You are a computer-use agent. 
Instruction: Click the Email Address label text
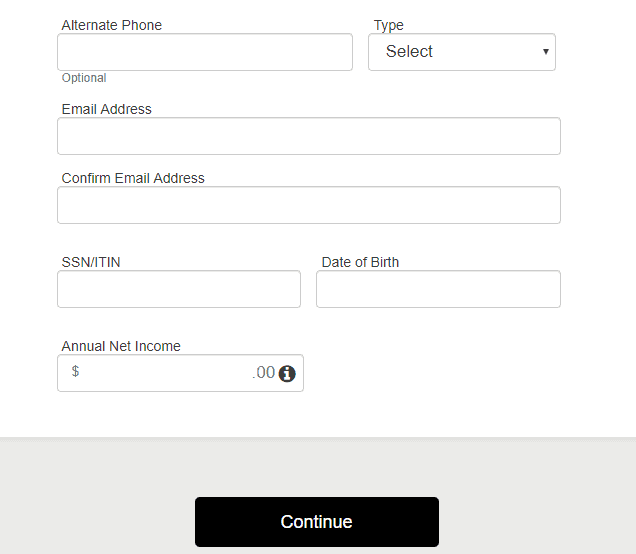pos(107,109)
